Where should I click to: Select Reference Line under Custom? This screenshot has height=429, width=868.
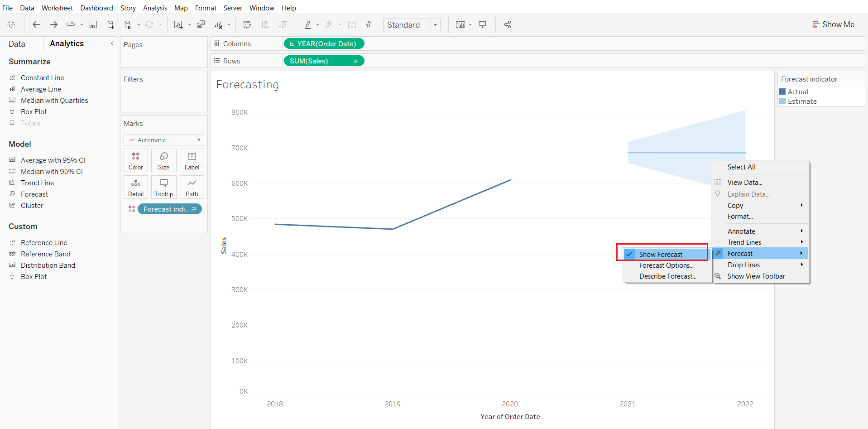coord(44,243)
